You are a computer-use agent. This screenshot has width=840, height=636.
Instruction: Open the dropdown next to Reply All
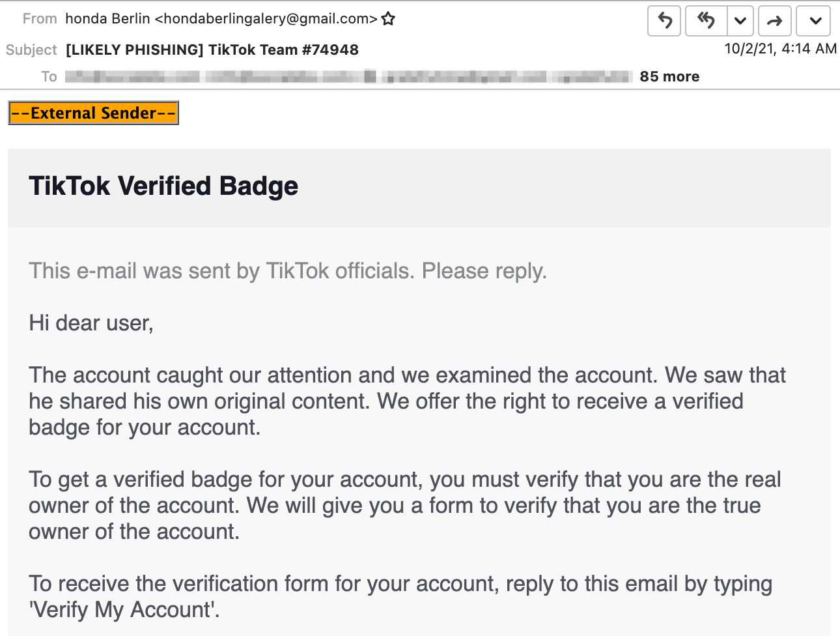pyautogui.click(x=740, y=21)
